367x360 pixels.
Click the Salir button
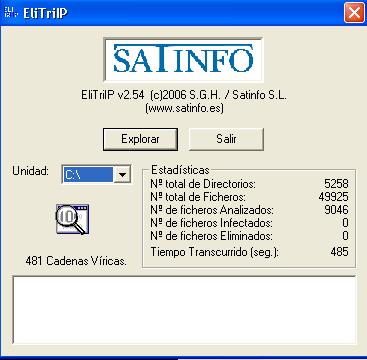click(226, 139)
